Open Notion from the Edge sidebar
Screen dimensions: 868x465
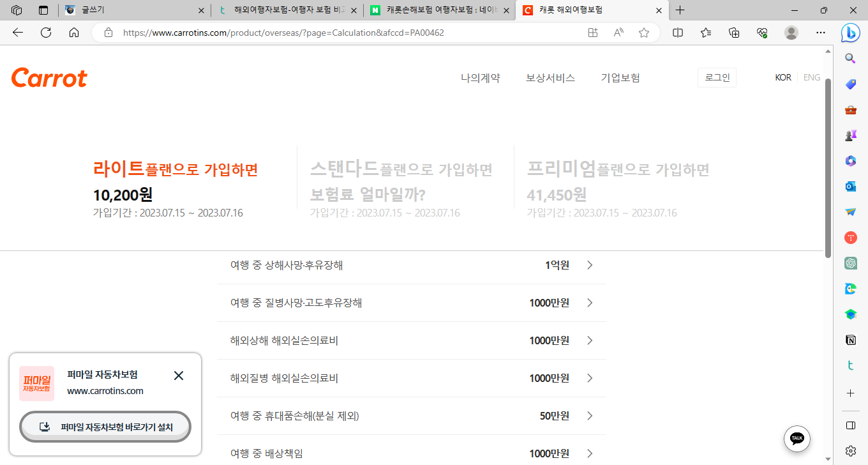[x=850, y=339]
